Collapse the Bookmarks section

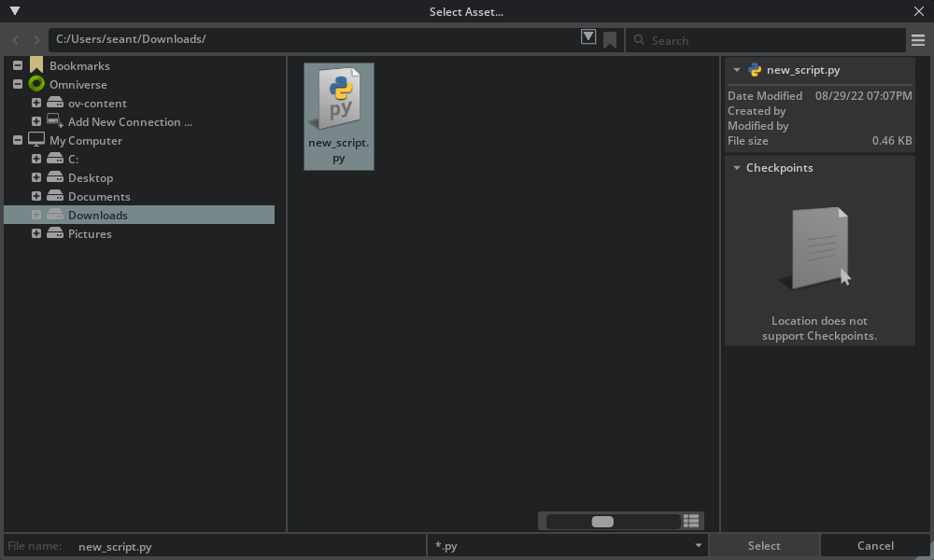tap(17, 65)
